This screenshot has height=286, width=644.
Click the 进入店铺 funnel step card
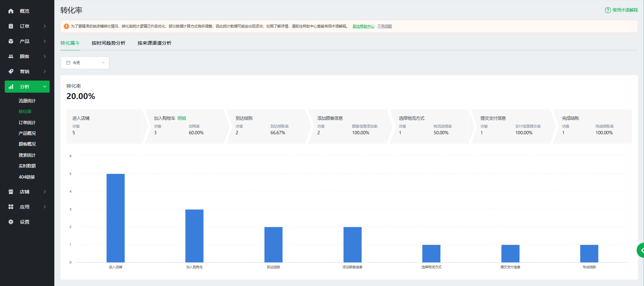click(105, 127)
